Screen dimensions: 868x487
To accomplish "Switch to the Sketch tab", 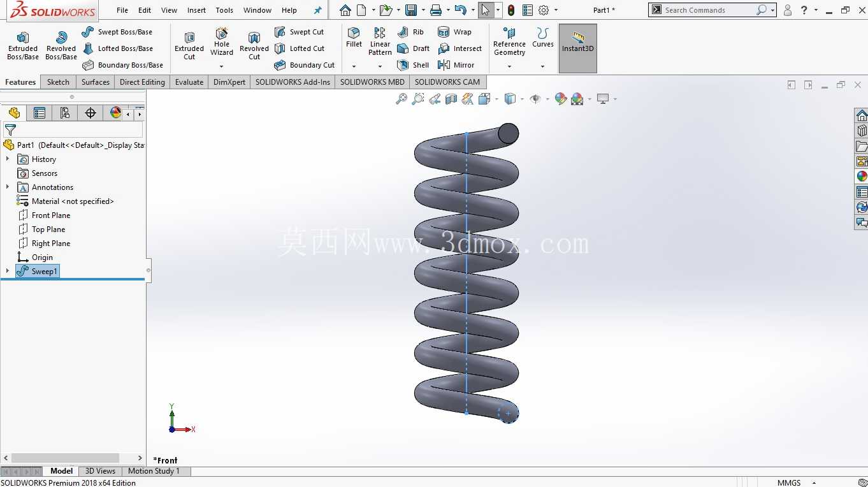I will click(58, 82).
